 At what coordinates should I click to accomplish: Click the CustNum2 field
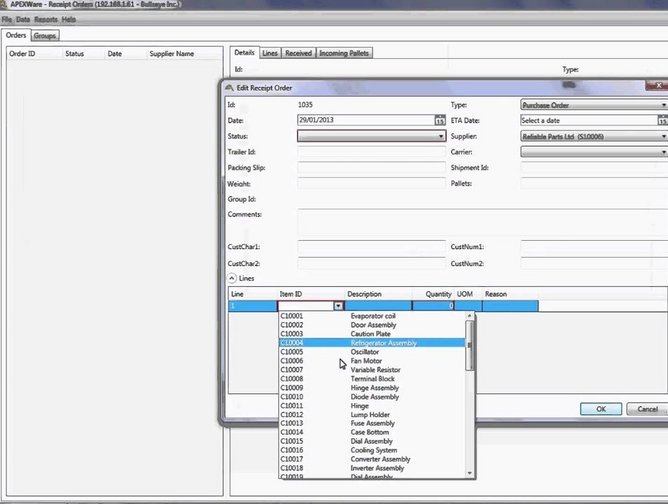[594, 263]
